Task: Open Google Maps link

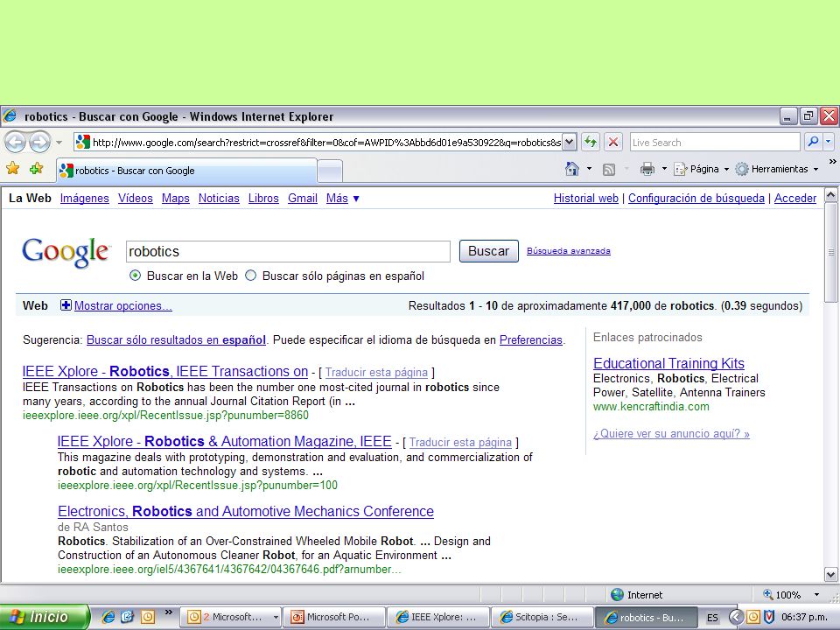Action: (x=176, y=199)
